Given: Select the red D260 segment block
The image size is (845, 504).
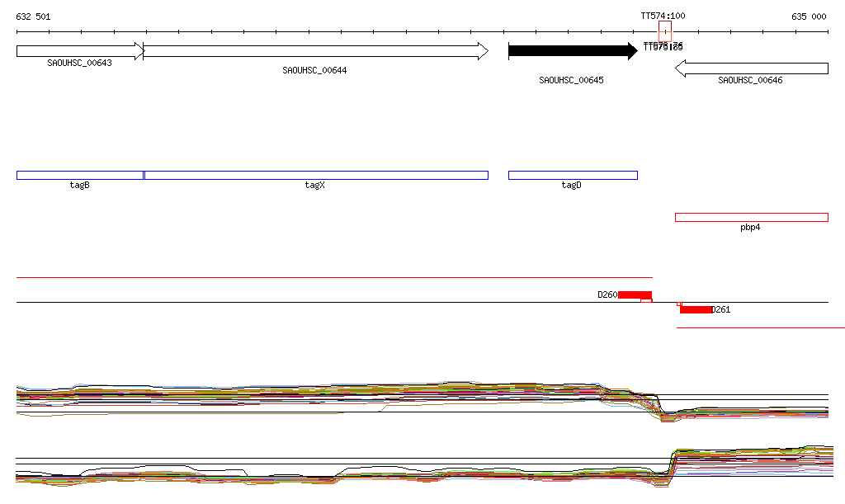Looking at the screenshot, I should pos(635,294).
